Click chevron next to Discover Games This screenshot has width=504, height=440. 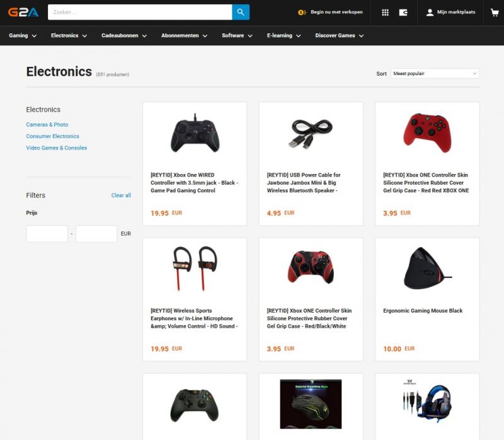point(361,36)
